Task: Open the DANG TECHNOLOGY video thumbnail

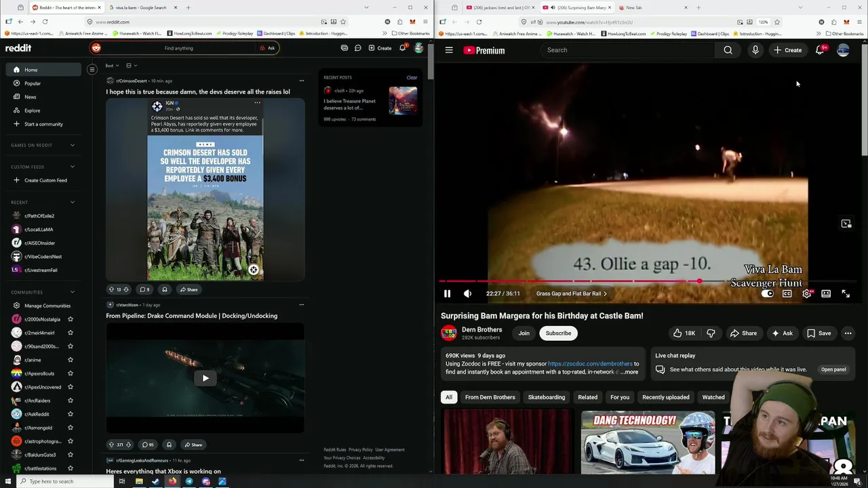Action: (x=648, y=443)
